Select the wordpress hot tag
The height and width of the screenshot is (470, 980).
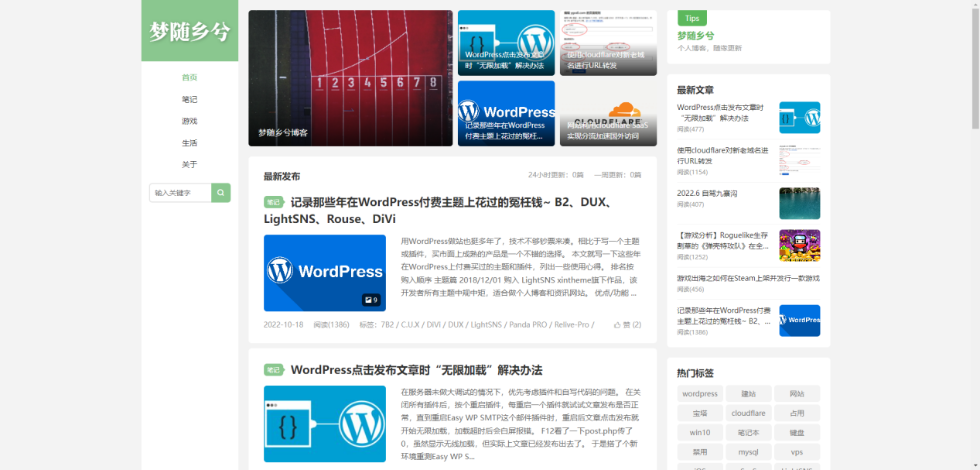(x=700, y=393)
